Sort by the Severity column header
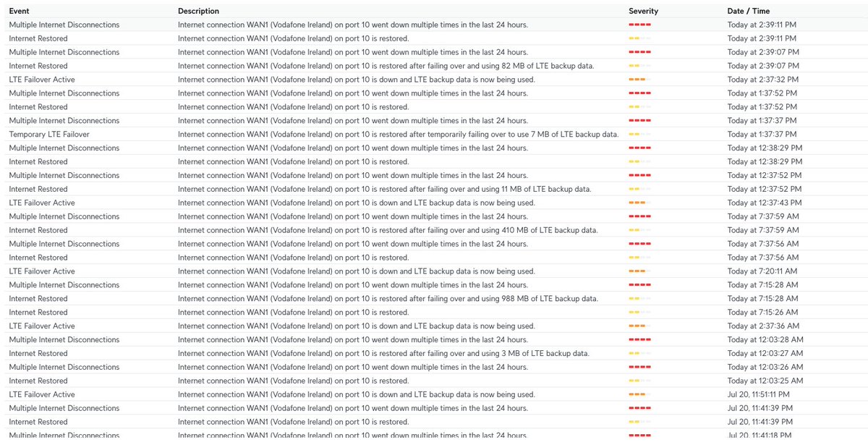Viewport: 868px width, 445px height. 643,11
